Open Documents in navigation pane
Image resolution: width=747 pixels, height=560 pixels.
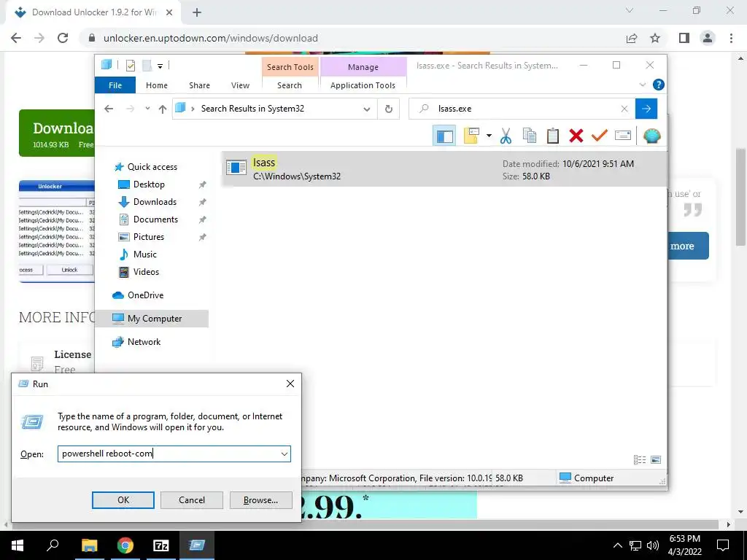(x=155, y=219)
